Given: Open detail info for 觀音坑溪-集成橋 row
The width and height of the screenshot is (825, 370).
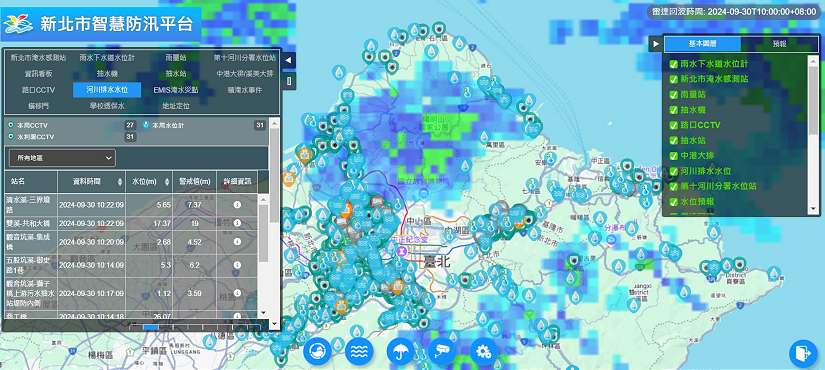Looking at the screenshot, I should tap(237, 242).
